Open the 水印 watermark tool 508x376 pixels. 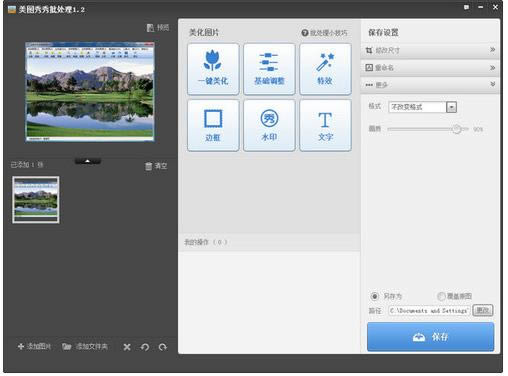point(269,126)
